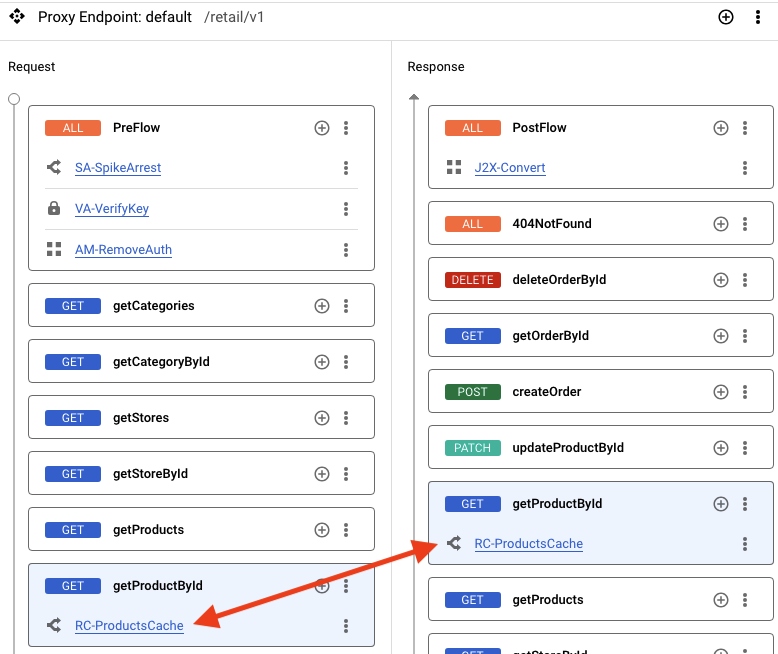
Task: Open the 404NotFound flow options menu
Action: (745, 224)
